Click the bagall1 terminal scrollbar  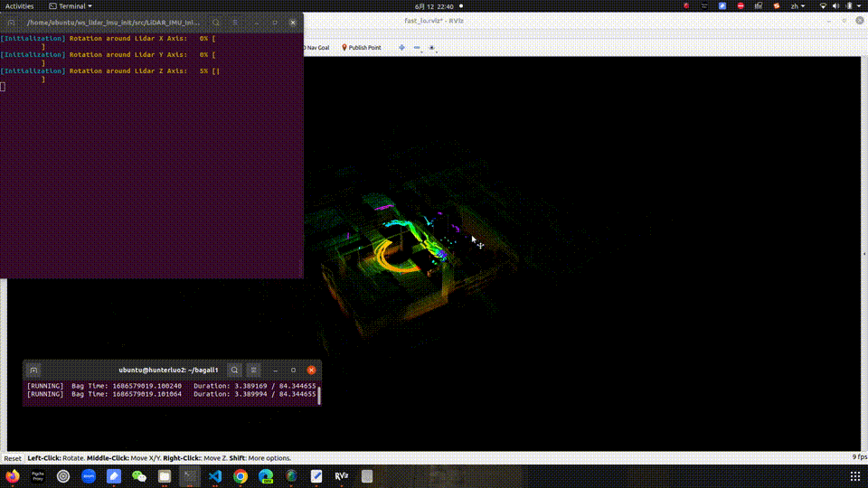[x=319, y=395]
